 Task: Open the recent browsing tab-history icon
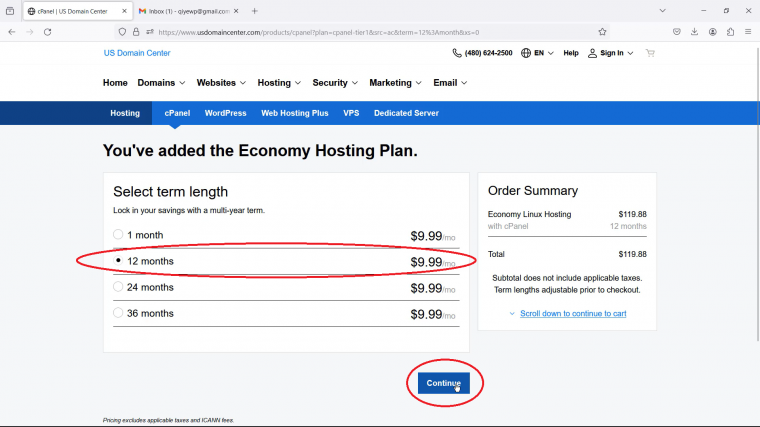[x=10, y=11]
